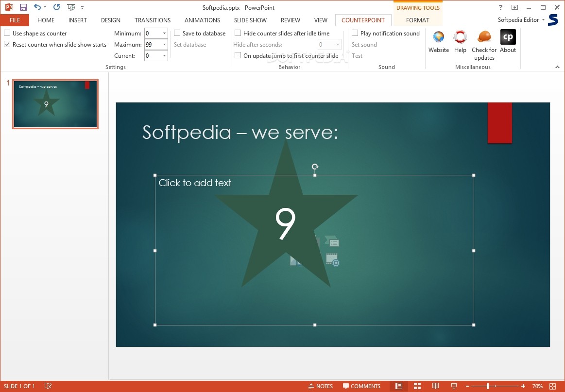Switch to the TRANSITIONS tab
The height and width of the screenshot is (392, 565).
pos(153,20)
